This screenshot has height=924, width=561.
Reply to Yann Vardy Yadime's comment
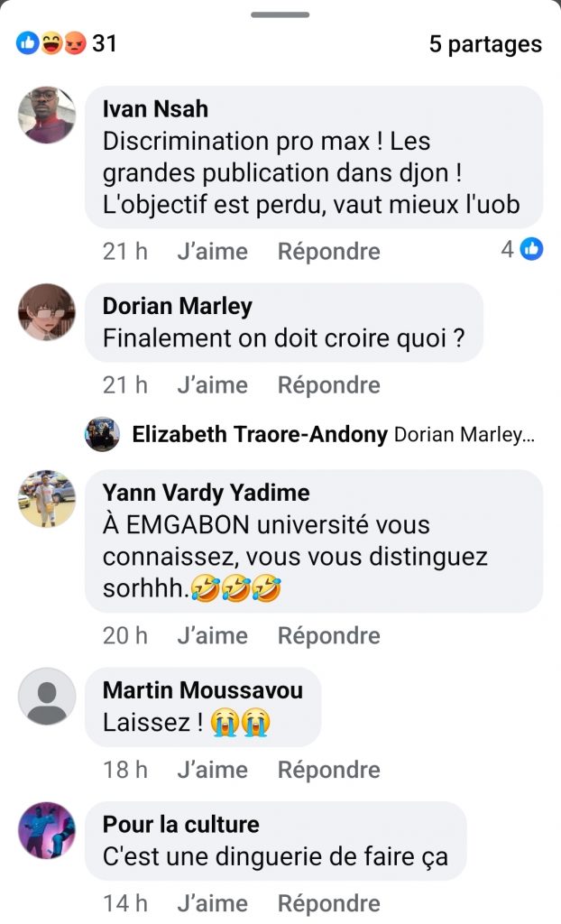328,636
